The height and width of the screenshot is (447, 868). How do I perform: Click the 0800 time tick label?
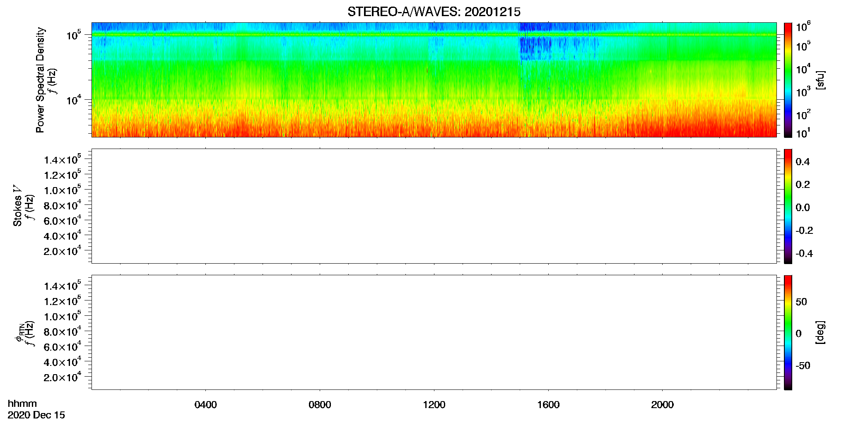pos(320,405)
